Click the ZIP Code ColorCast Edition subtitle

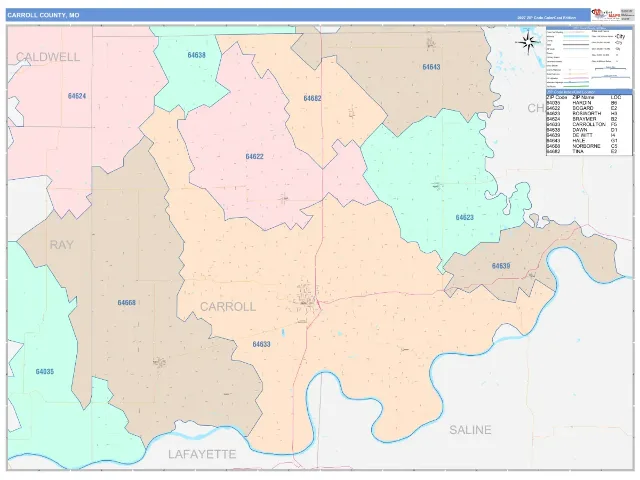[x=547, y=18]
